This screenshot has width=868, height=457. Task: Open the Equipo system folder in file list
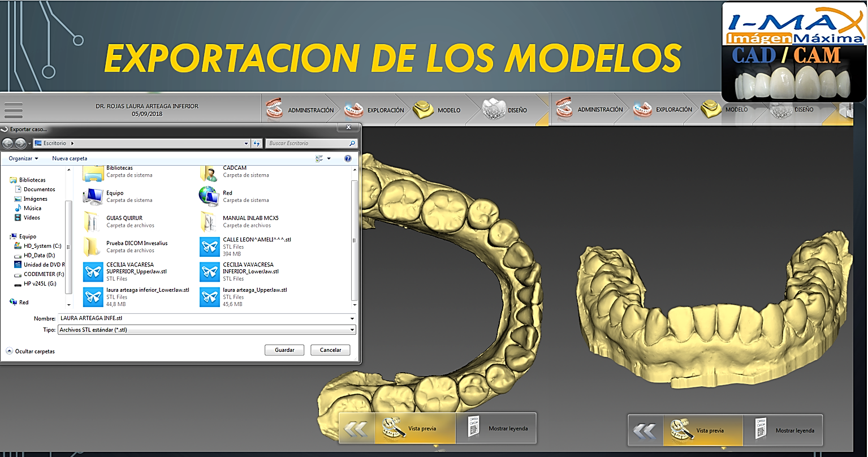click(x=118, y=196)
